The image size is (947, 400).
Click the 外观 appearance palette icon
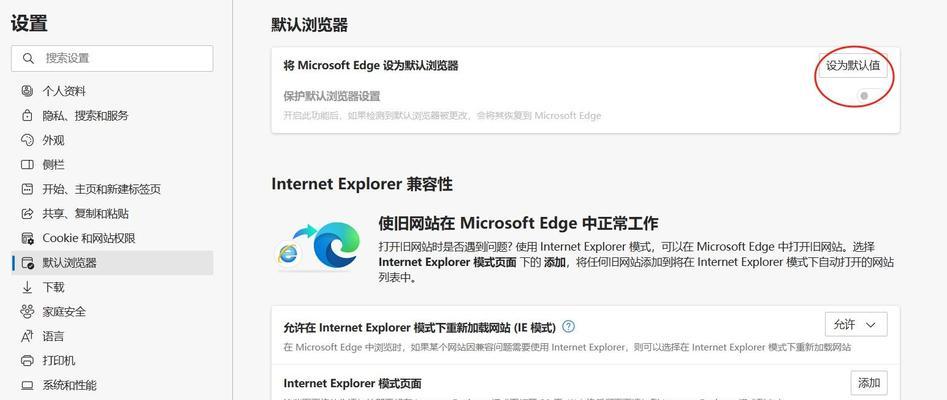[27, 140]
